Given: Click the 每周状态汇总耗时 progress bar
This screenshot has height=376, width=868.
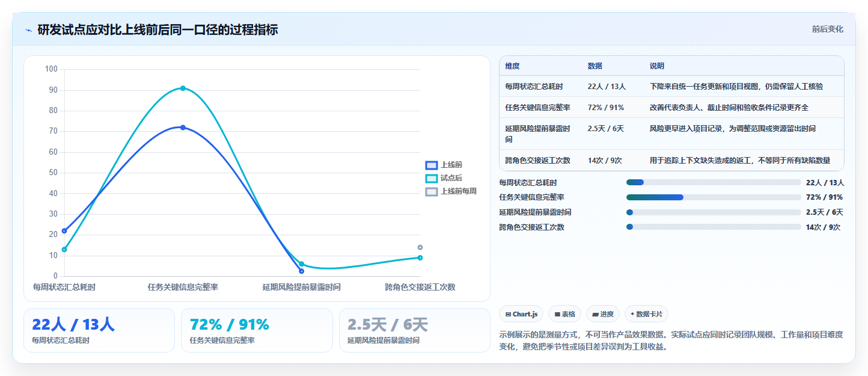Looking at the screenshot, I should [x=714, y=182].
